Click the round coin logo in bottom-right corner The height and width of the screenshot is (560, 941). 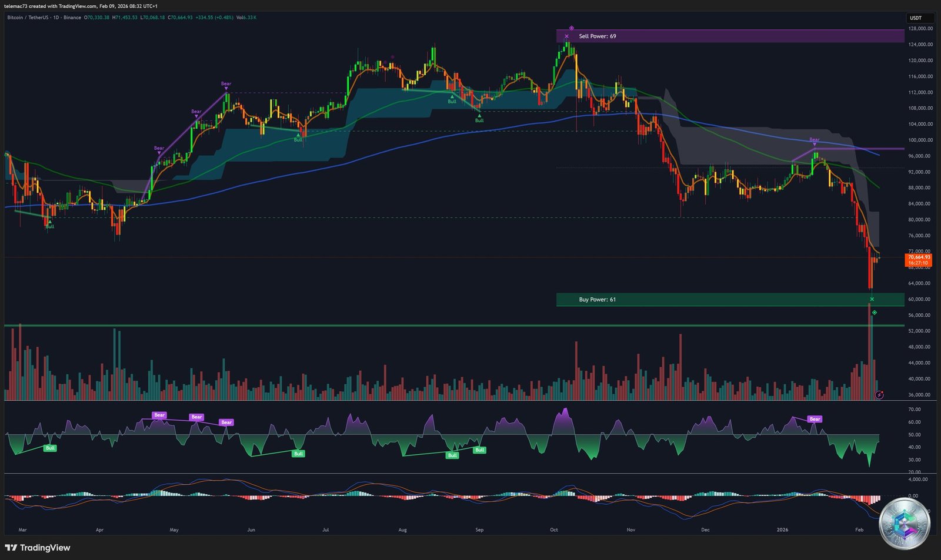pos(905,524)
